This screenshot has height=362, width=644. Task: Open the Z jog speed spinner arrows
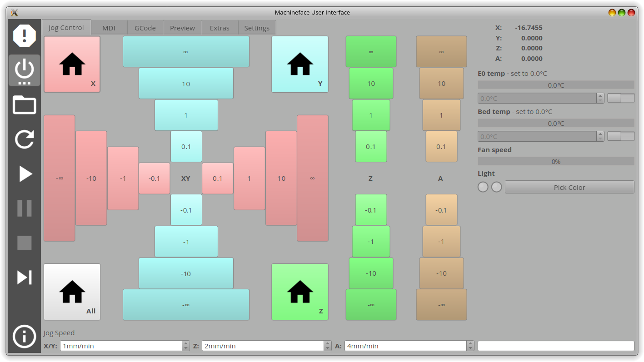328,346
